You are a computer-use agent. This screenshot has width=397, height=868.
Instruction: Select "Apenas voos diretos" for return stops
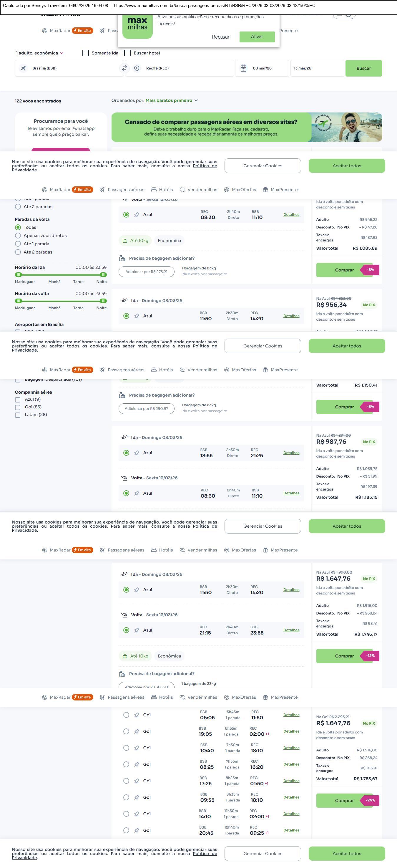click(18, 236)
